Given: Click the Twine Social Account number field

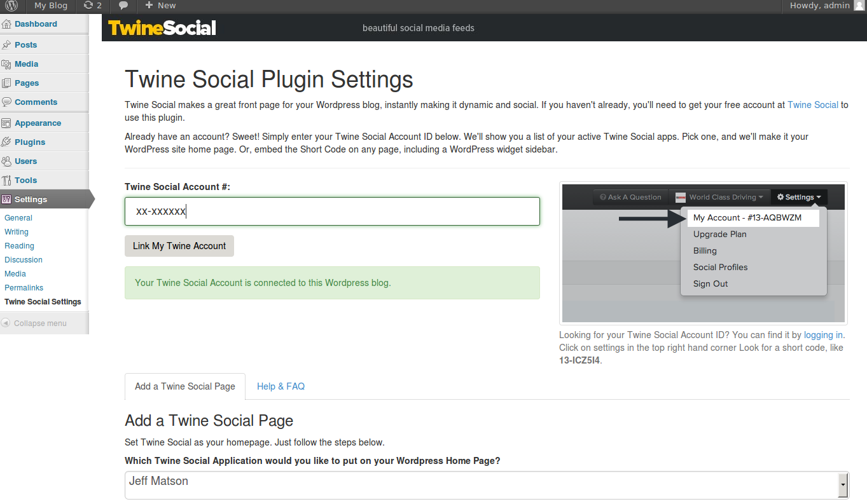Looking at the screenshot, I should click(x=332, y=210).
